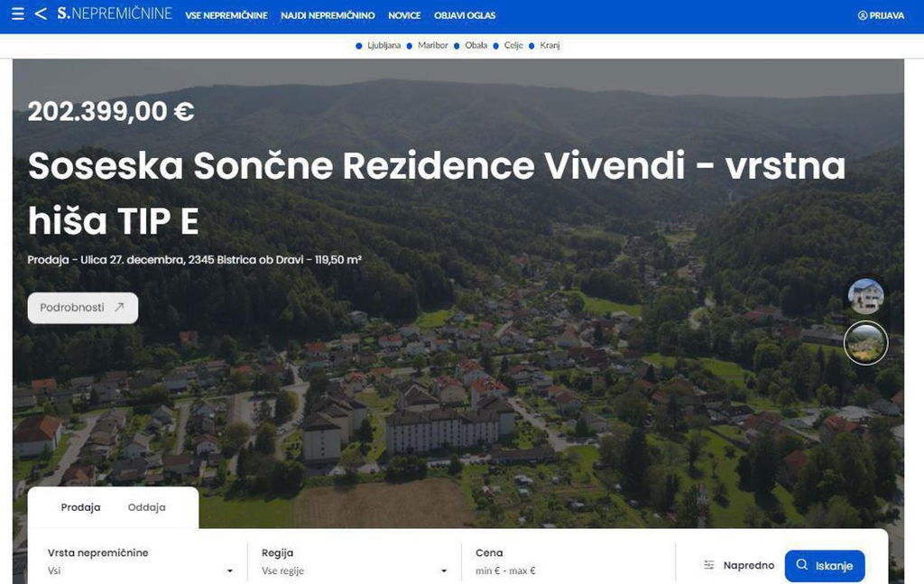Open NAJDI NEPREMIČNINO menu item

pos(328,15)
